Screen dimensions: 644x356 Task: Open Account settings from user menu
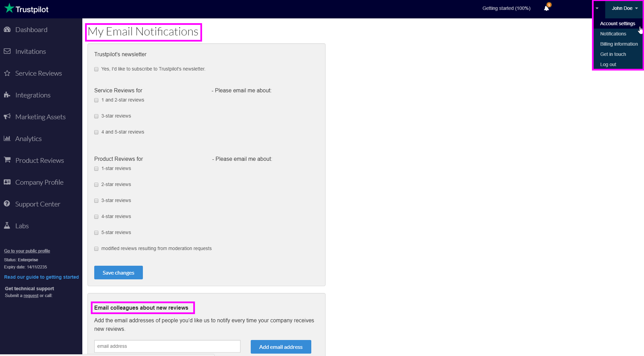617,24
